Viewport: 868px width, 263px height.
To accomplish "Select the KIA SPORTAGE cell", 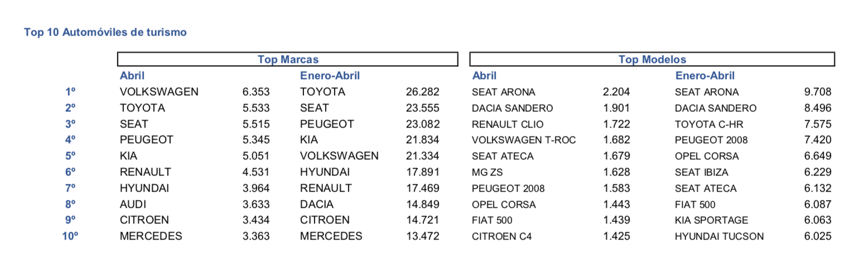I will tap(711, 220).
